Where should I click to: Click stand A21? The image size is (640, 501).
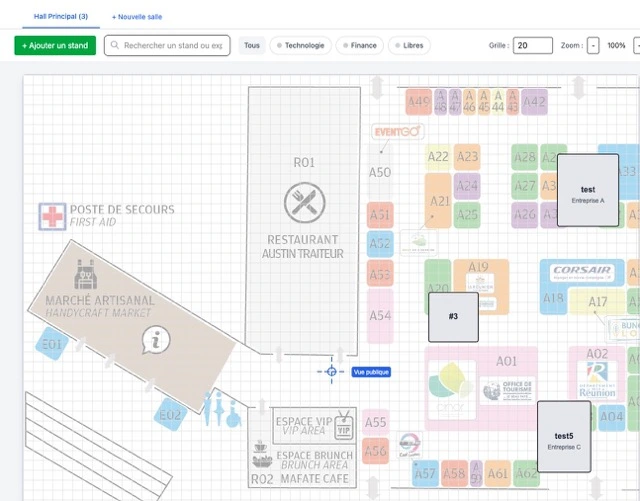(x=438, y=200)
